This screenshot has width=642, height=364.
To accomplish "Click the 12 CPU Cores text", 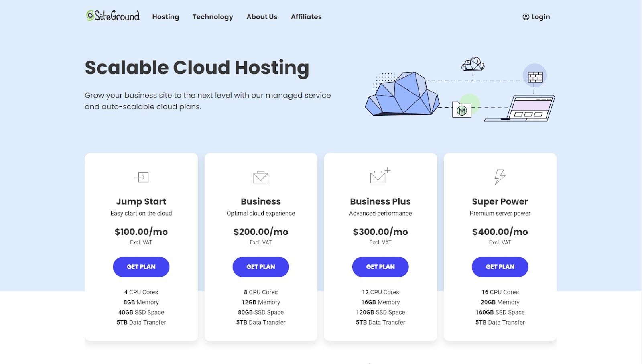I will tap(380, 292).
